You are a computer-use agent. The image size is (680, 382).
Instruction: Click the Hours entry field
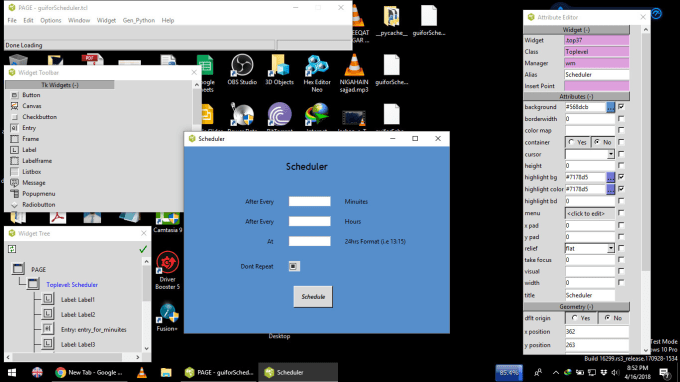click(310, 221)
